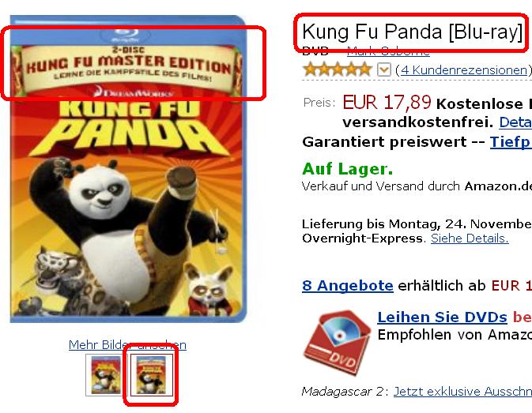Click the red DVD rental envelope icon
The image size is (532, 413).
click(x=338, y=342)
